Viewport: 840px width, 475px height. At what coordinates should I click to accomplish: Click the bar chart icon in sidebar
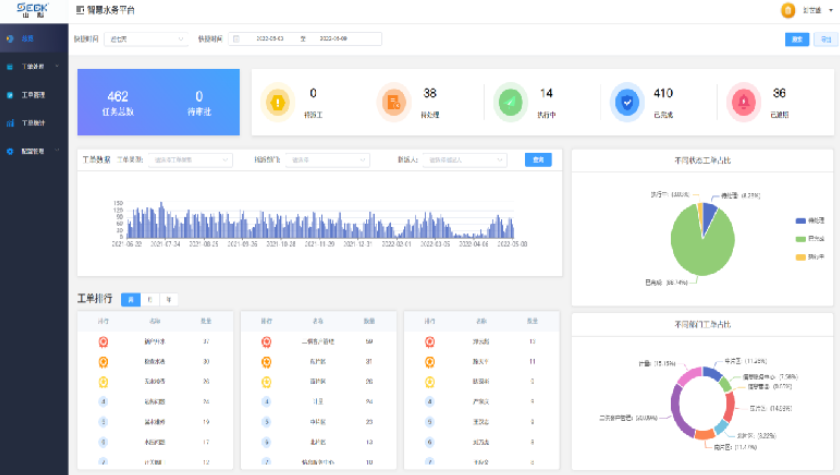tap(10, 123)
